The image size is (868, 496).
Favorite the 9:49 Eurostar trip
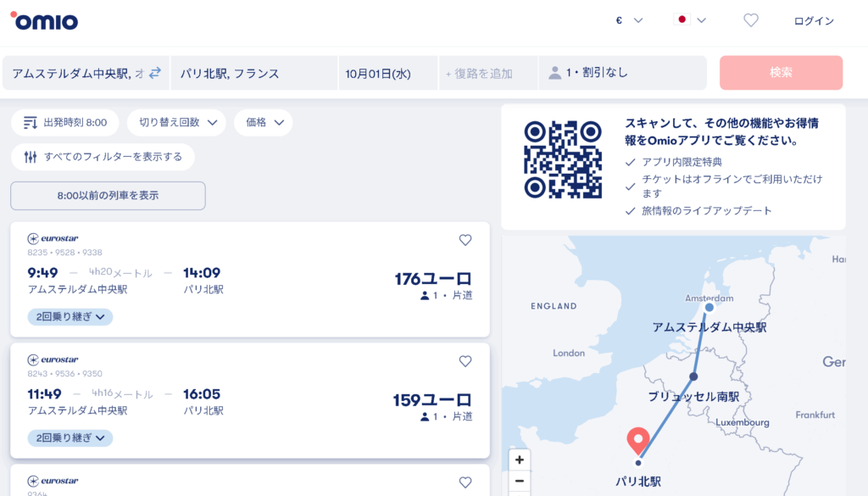click(465, 240)
